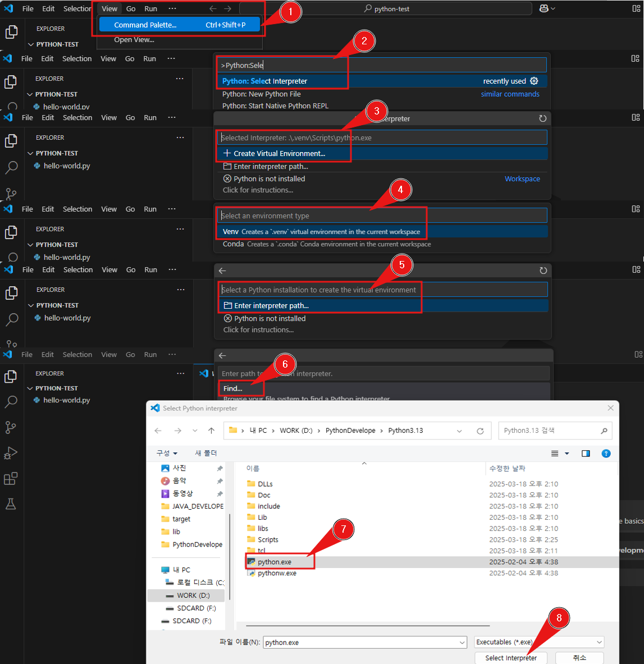The width and height of the screenshot is (644, 664).
Task: Expand breadcrumb chevron after PythonDevelope
Action: pos(382,431)
